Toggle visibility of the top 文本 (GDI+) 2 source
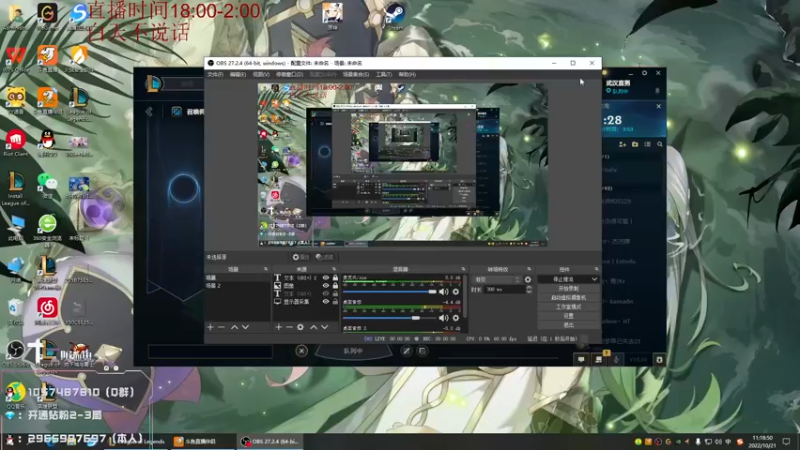This screenshot has width=800, height=450. pyautogui.click(x=326, y=278)
